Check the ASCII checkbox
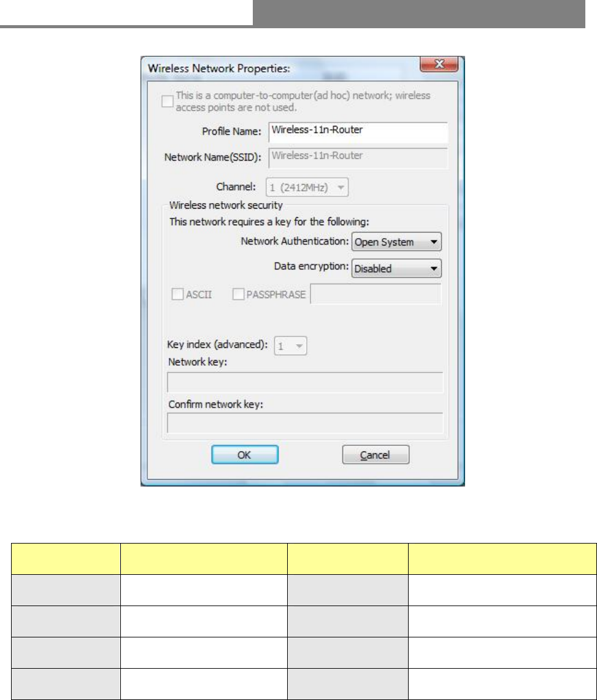 pos(177,294)
